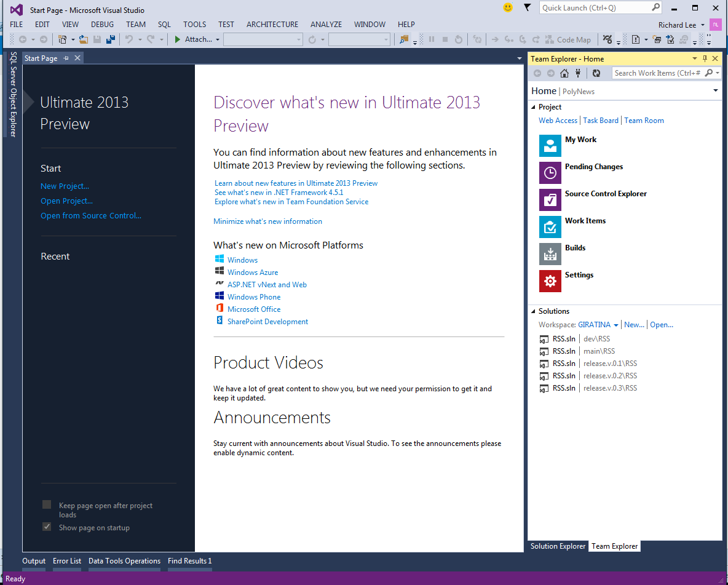Click Minimize what's new information link
This screenshot has width=728, height=585.
point(267,221)
